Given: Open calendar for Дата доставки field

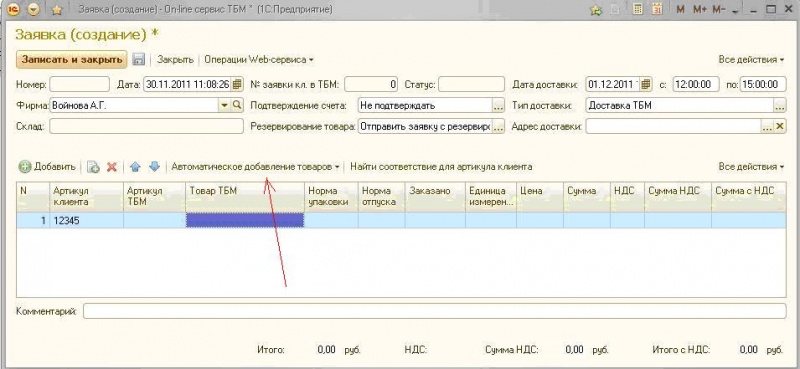Looking at the screenshot, I should [x=646, y=84].
